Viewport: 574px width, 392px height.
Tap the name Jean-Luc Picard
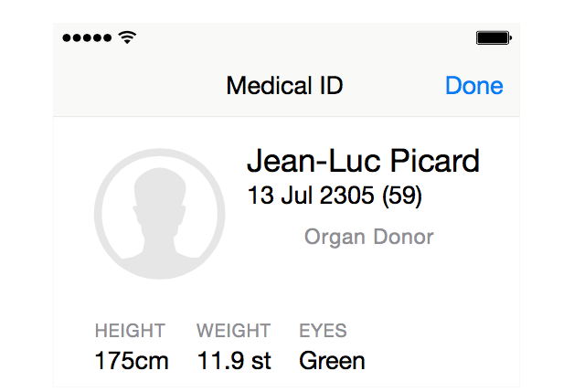tap(363, 161)
